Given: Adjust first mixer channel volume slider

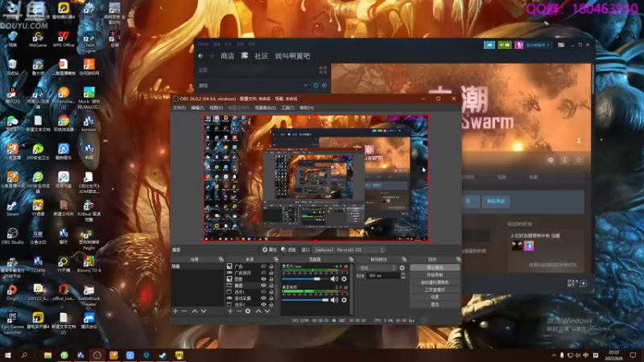Looking at the screenshot, I should [306, 279].
